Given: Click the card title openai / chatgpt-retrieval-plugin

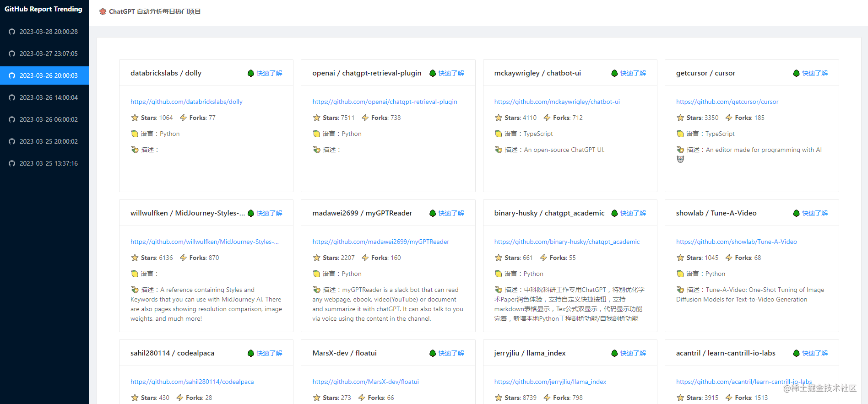Looking at the screenshot, I should (367, 73).
